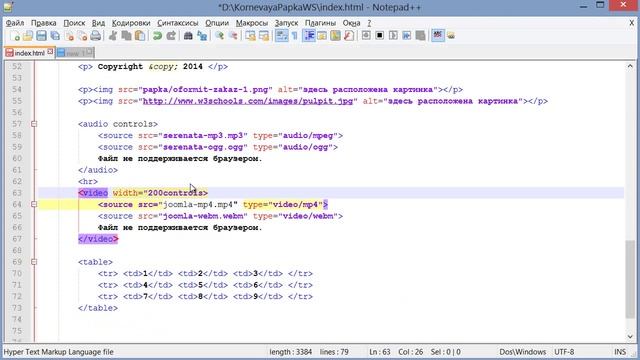Click the Close All toolbar icon
The image size is (640, 360).
(x=82, y=36)
